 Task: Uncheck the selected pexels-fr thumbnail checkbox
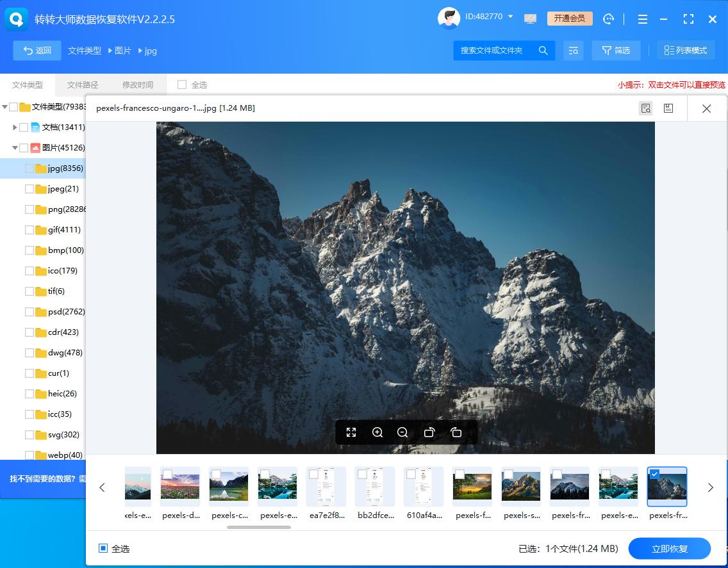(654, 475)
